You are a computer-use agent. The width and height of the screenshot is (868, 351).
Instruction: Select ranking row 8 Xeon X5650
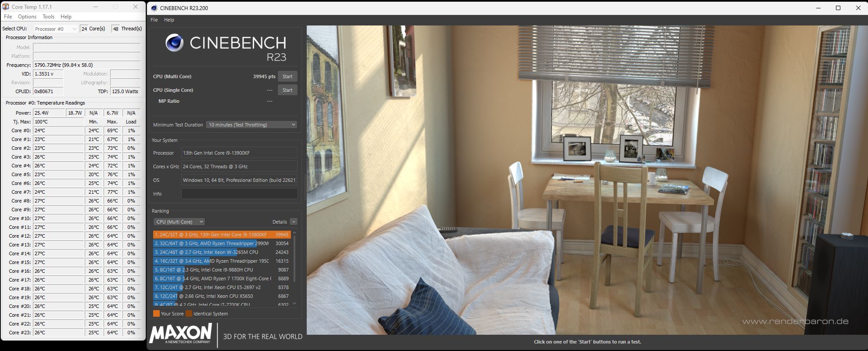222,296
